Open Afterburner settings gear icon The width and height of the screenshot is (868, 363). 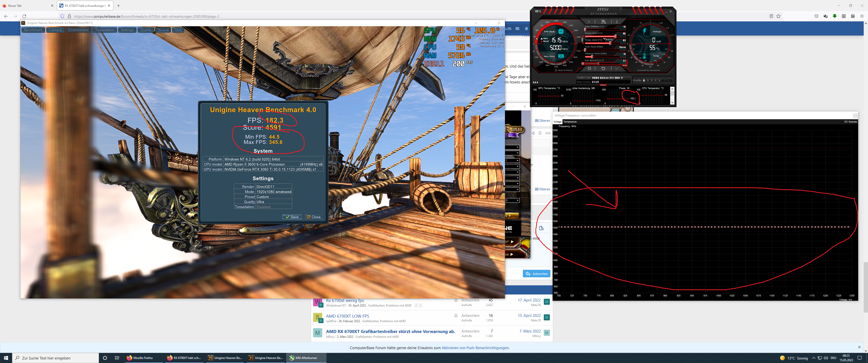(x=589, y=69)
